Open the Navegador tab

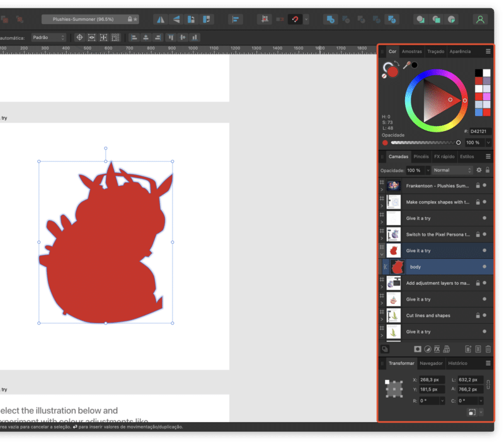coord(432,363)
